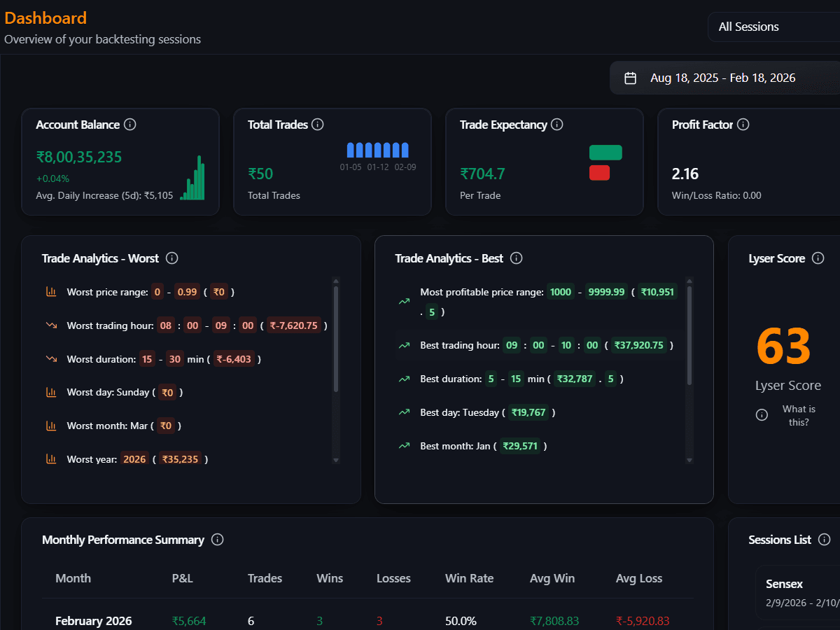Screen dimensions: 840x630
Task: Click the Account Balance info icon
Action: (130, 125)
